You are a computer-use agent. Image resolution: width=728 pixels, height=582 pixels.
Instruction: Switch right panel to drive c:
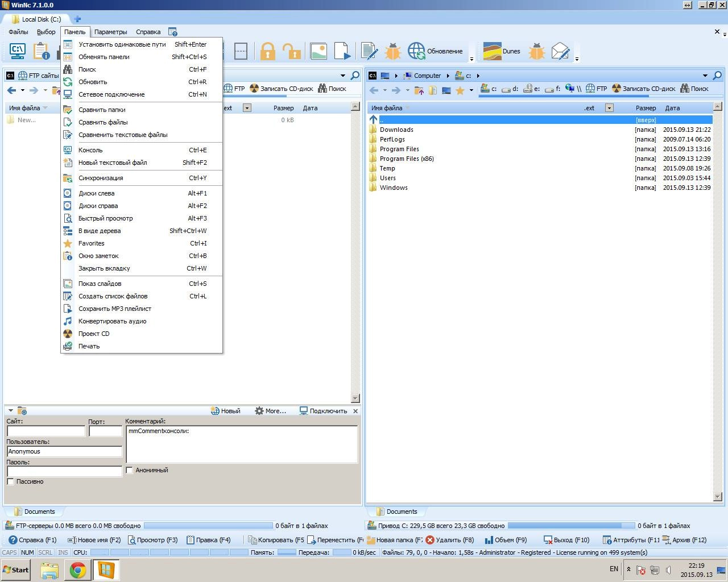point(489,89)
